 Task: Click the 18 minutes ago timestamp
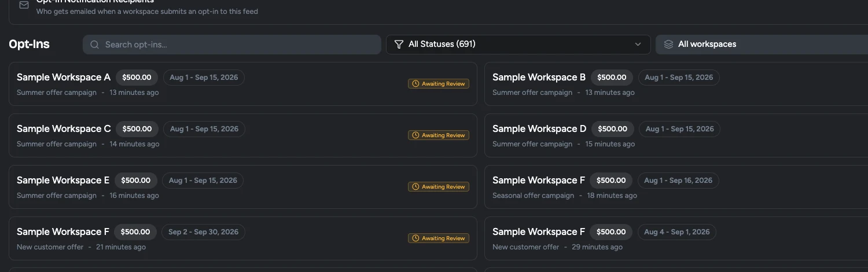click(x=612, y=196)
